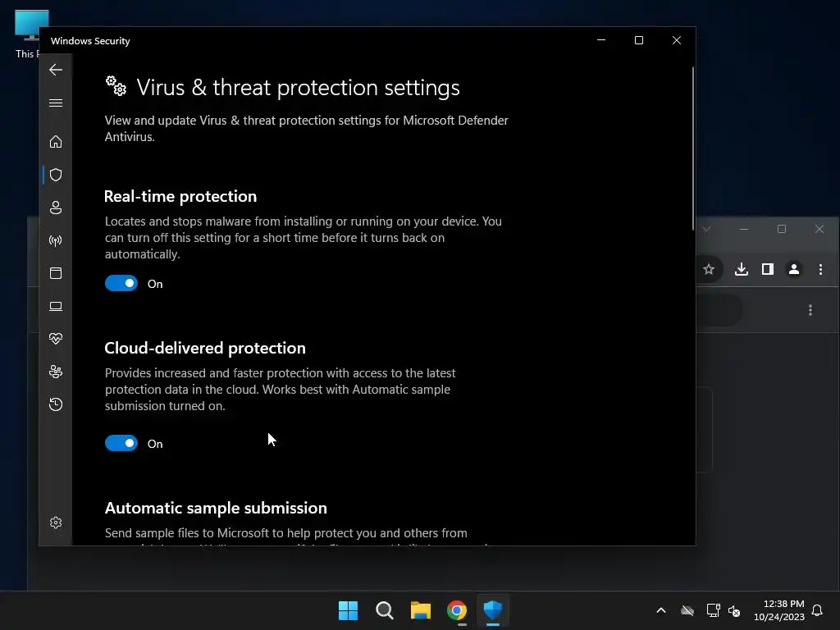Click the Windows Security scrollbar thumb
This screenshot has height=630, width=840.
click(692, 148)
